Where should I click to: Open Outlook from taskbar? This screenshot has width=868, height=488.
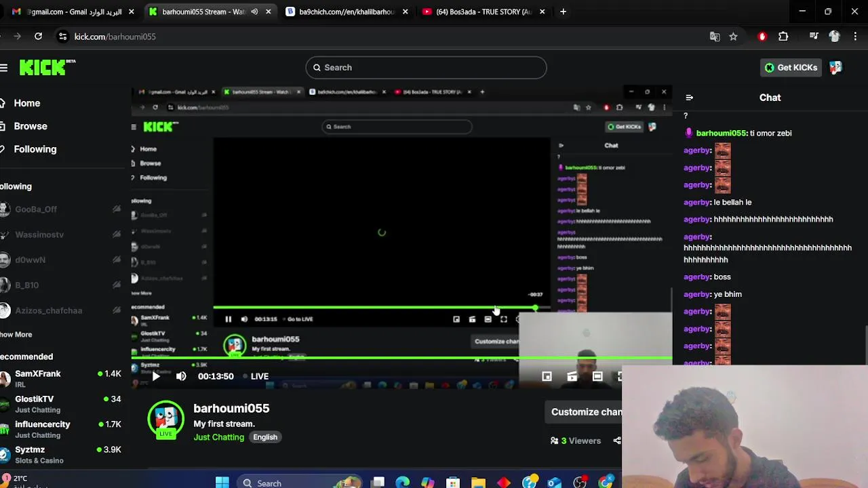tap(555, 483)
